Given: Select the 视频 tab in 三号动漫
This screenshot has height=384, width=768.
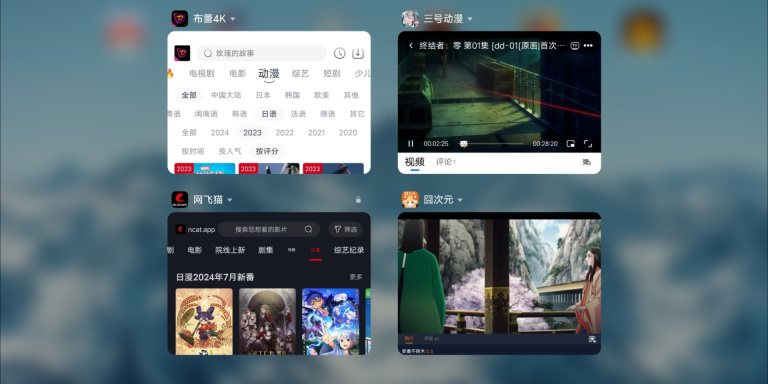Looking at the screenshot, I should 414,162.
